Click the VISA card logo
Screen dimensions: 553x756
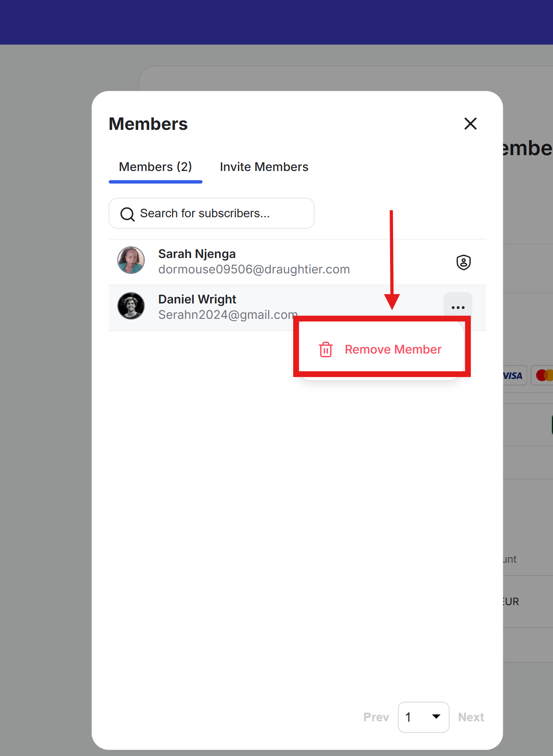(x=513, y=376)
